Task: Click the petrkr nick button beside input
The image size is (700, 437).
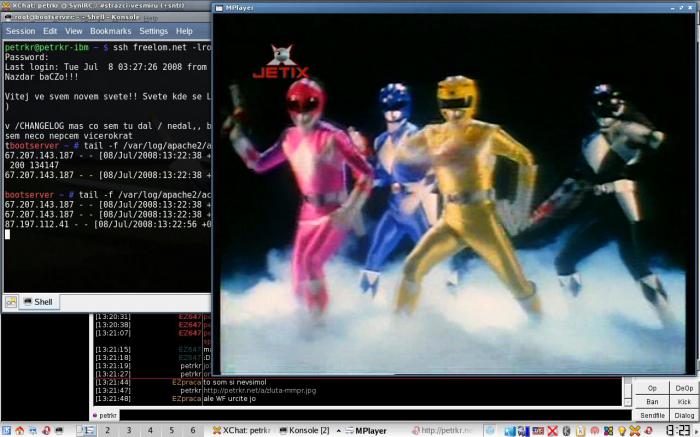Action: tap(105, 416)
